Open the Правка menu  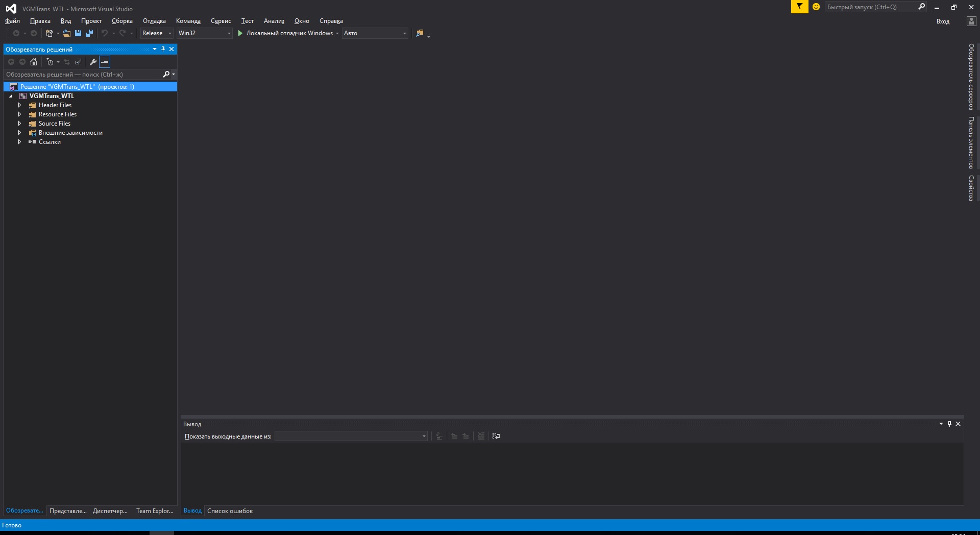pyautogui.click(x=40, y=21)
